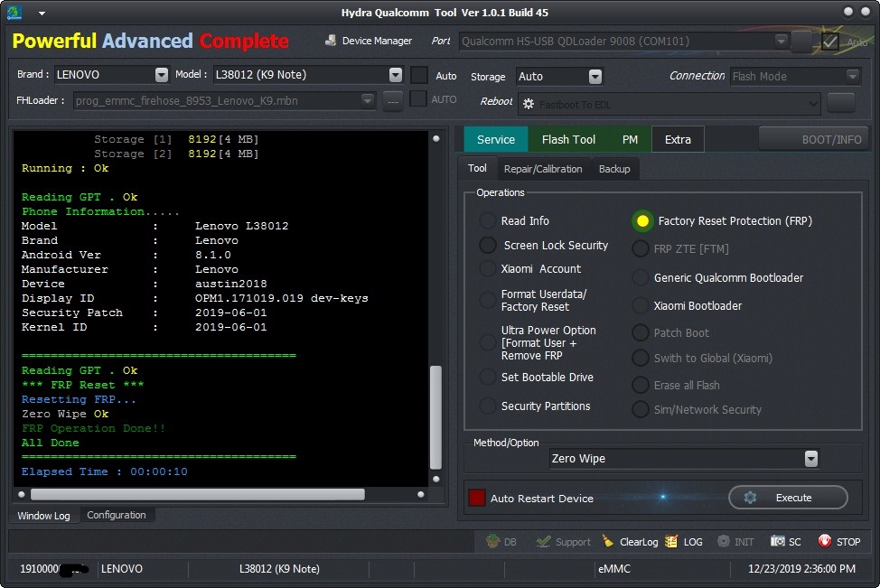Click the red STOP icon
The height and width of the screenshot is (588, 880).
pyautogui.click(x=824, y=541)
